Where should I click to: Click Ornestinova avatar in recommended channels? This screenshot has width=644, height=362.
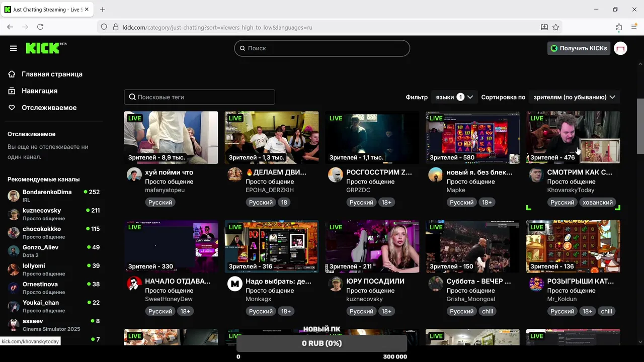pyautogui.click(x=14, y=288)
